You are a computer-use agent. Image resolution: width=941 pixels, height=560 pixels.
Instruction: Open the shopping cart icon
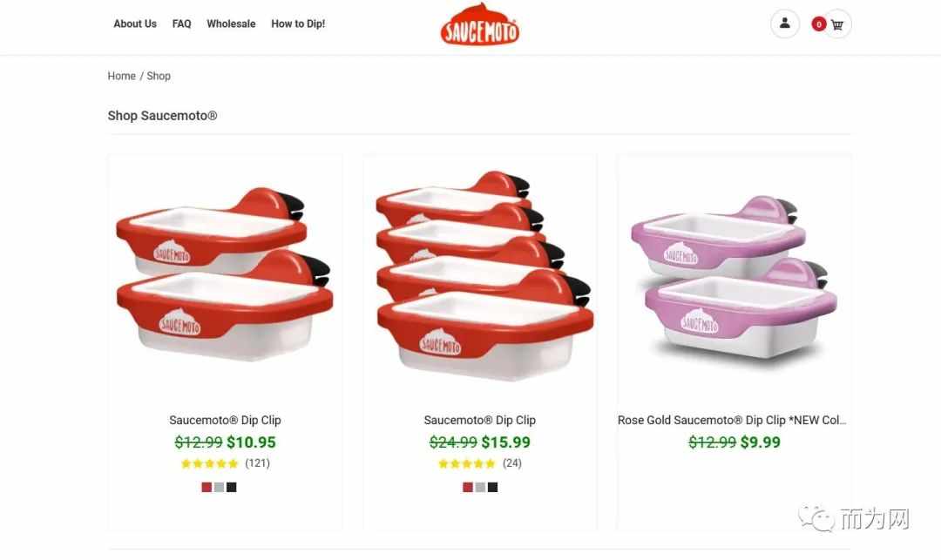837,24
